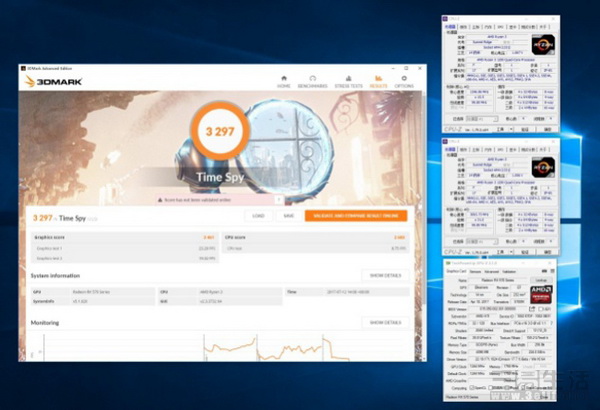Toggle the OpenCL checkbox in GPU-Z

coord(472,387)
